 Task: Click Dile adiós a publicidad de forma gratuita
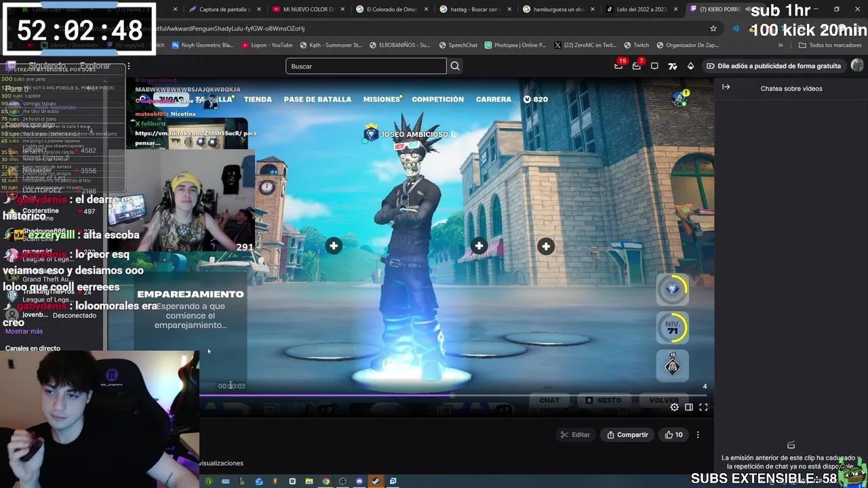tap(773, 66)
